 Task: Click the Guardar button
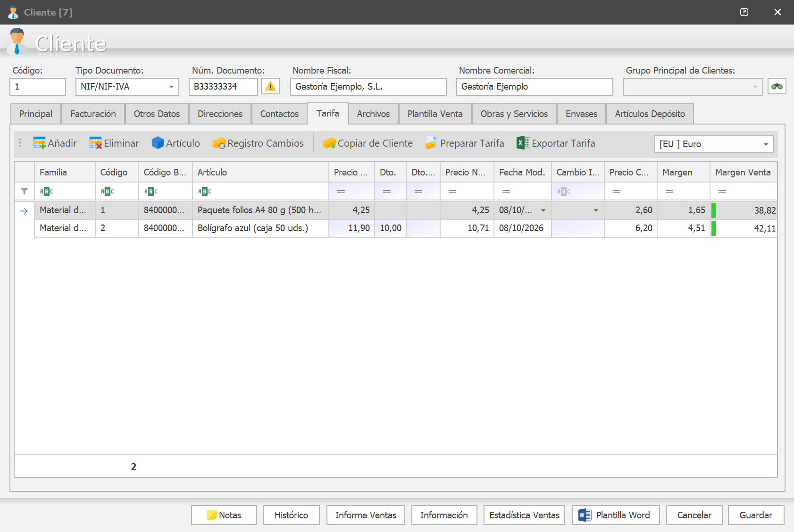[756, 515]
